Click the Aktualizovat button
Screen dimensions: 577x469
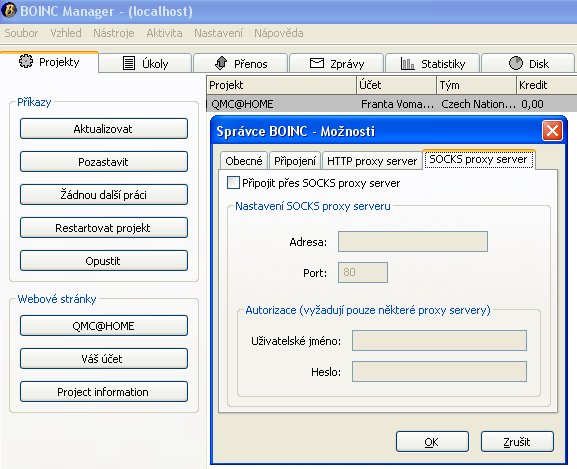coord(104,129)
